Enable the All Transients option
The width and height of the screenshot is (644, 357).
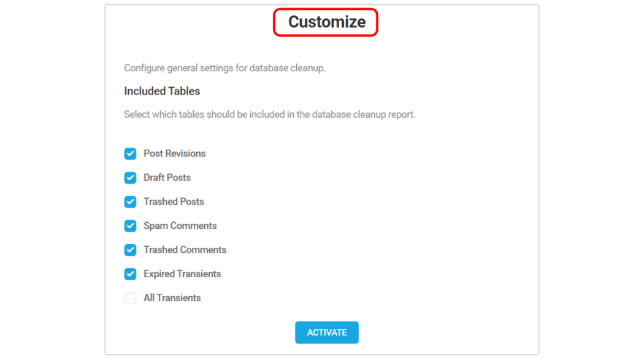(x=130, y=297)
